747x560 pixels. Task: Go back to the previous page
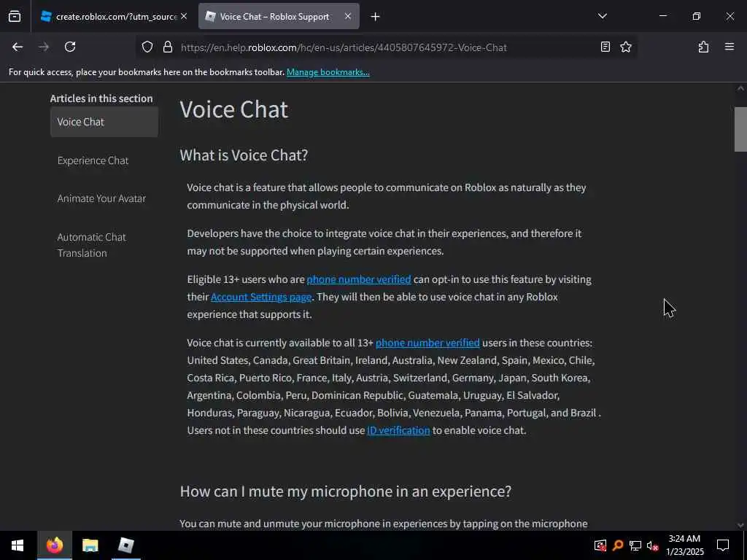[18, 47]
